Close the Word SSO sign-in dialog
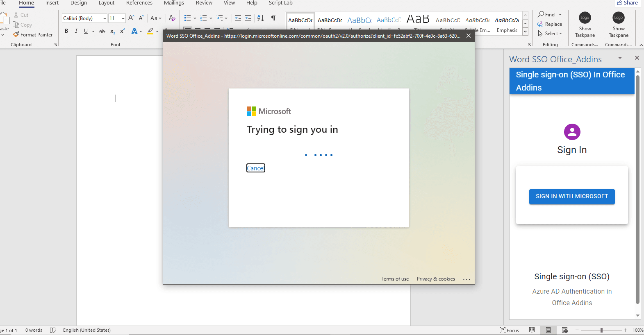Image resolution: width=644 pixels, height=335 pixels. [469, 36]
